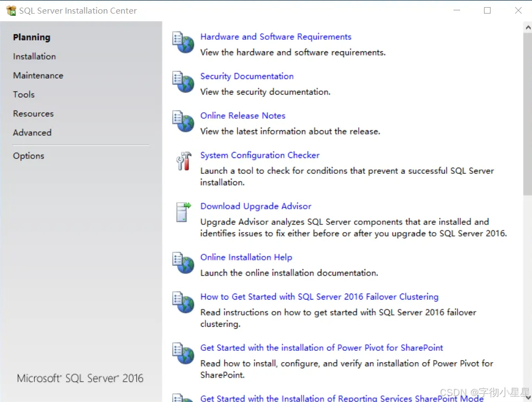Open the Online Installation Help link
Viewport: 532px width, 402px height.
246,257
